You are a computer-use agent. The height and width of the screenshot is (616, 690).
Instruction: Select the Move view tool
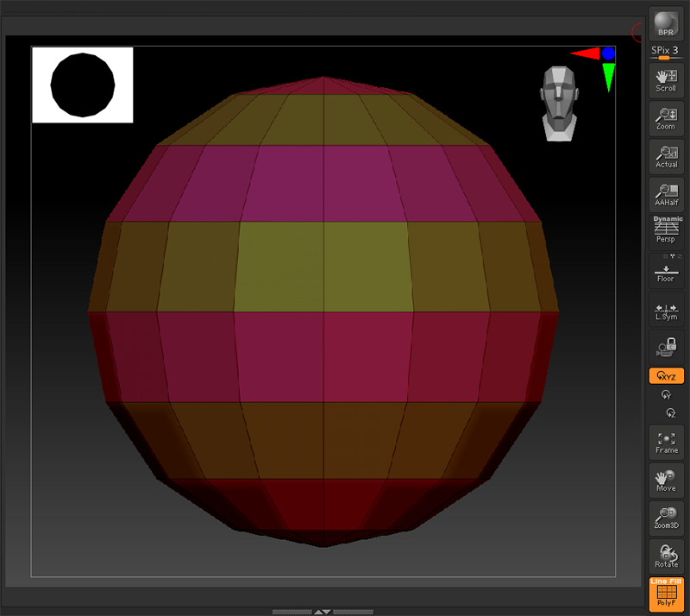[666, 480]
